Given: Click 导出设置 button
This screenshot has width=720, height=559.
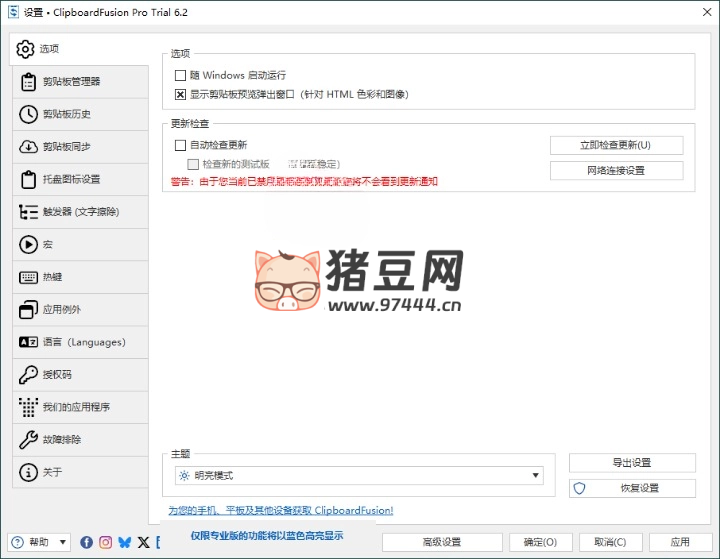Looking at the screenshot, I should (632, 463).
